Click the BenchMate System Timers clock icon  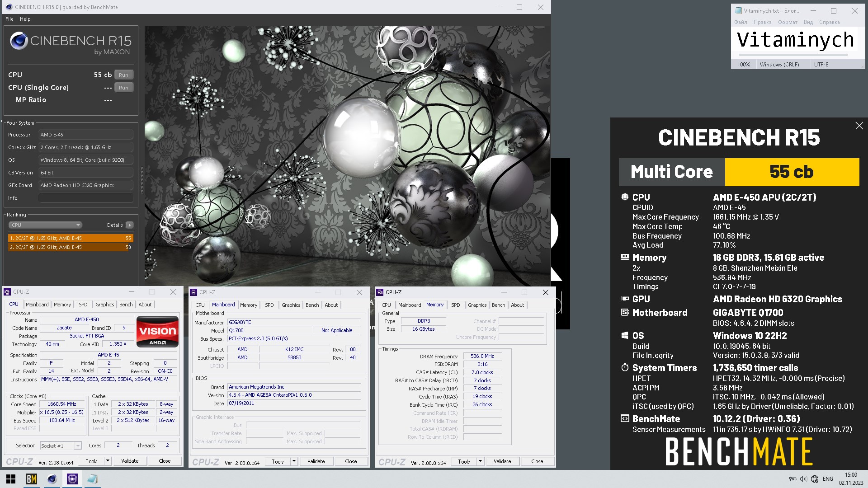pos(625,367)
